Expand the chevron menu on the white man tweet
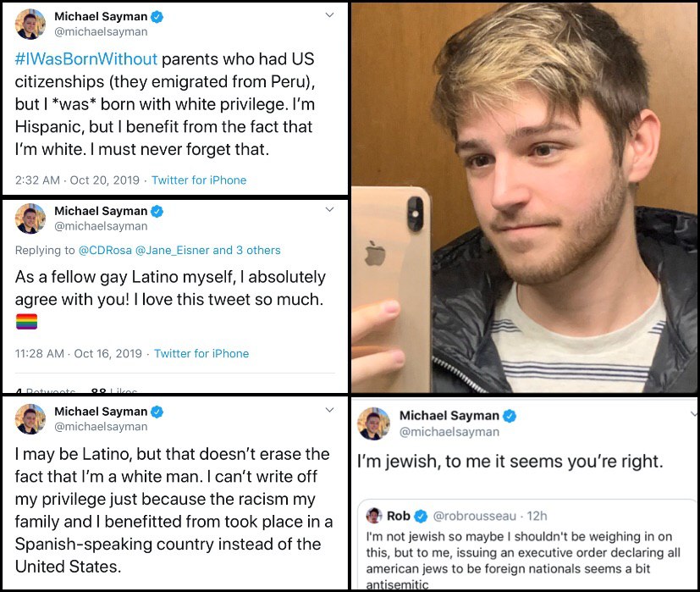This screenshot has height=592, width=700. pos(329,410)
